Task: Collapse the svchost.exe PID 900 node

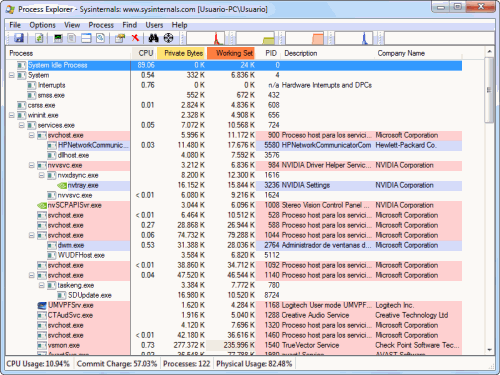Action: point(32,135)
